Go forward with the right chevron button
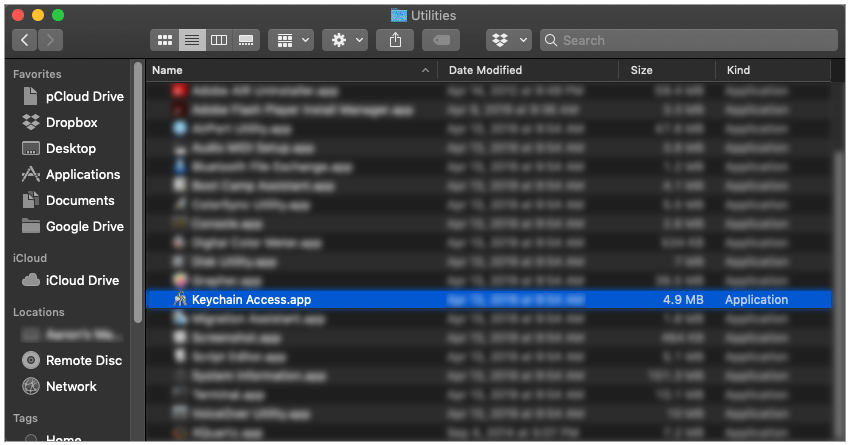850x445 pixels. 50,40
